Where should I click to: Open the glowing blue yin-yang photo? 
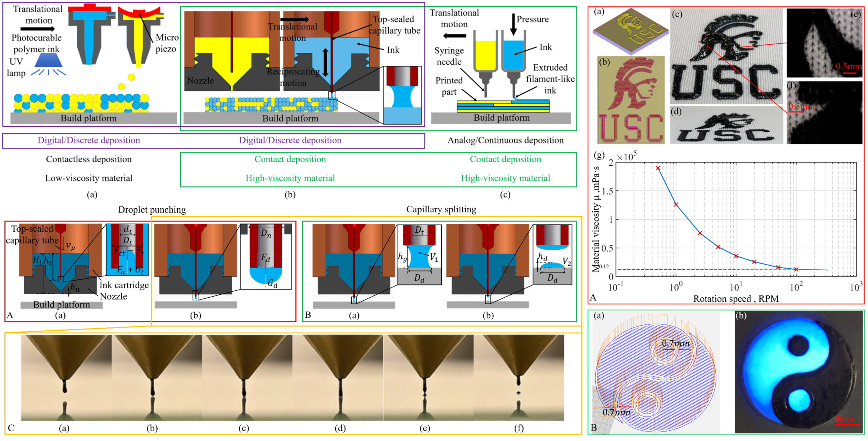(x=798, y=372)
